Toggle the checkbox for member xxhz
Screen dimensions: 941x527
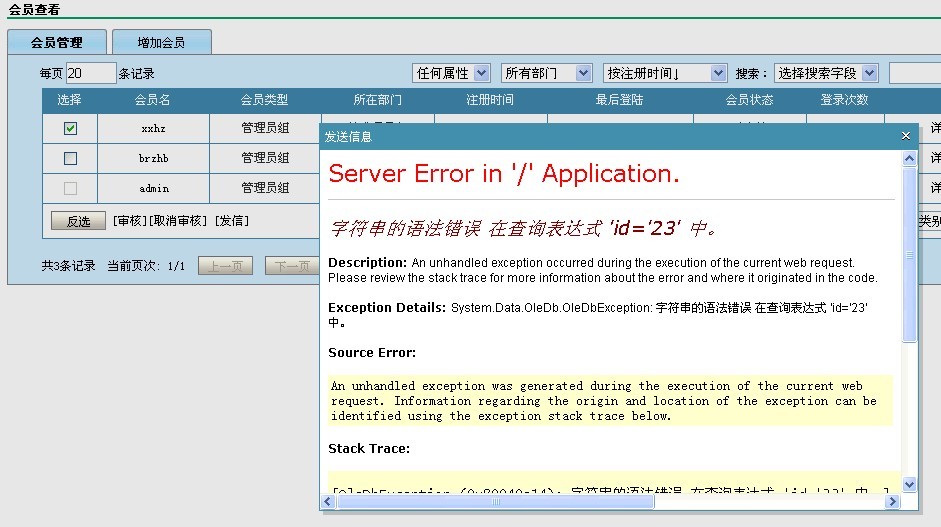point(70,129)
